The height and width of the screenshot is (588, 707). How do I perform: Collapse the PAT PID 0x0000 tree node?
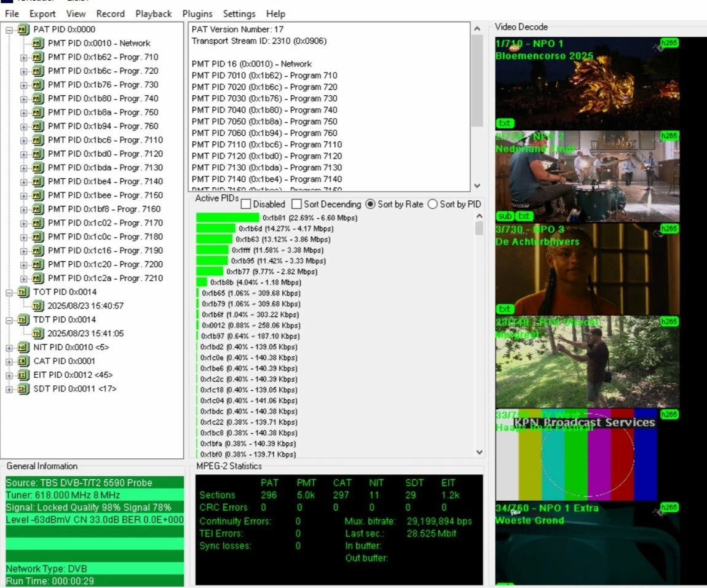pyautogui.click(x=9, y=29)
